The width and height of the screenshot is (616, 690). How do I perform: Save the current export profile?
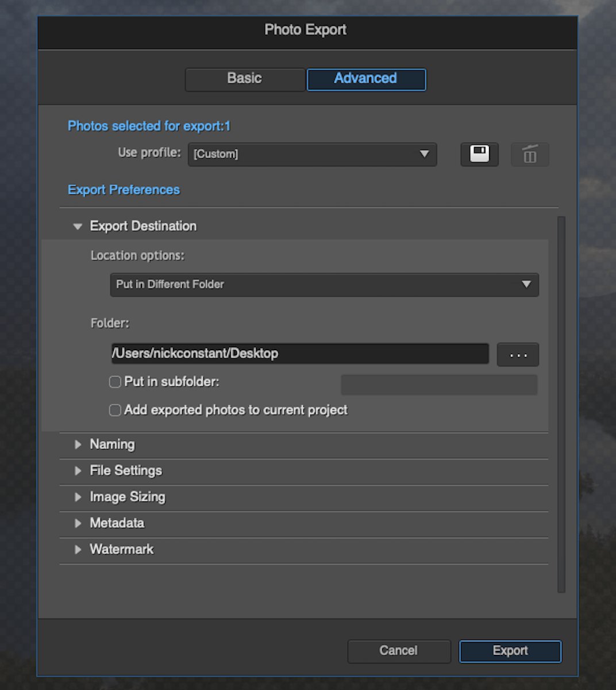coord(479,154)
